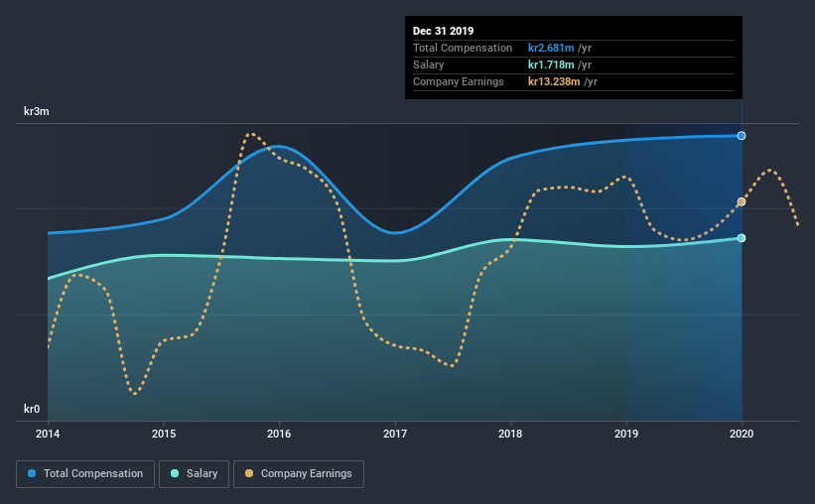815x504 pixels.
Task: Click the 2016 x-axis label
Action: [x=279, y=434]
